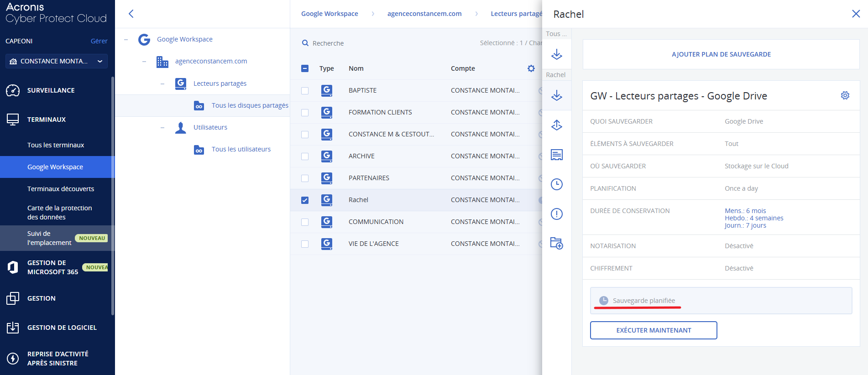The image size is (868, 375).
Task: Open the details list icon in side strip
Action: (x=557, y=155)
